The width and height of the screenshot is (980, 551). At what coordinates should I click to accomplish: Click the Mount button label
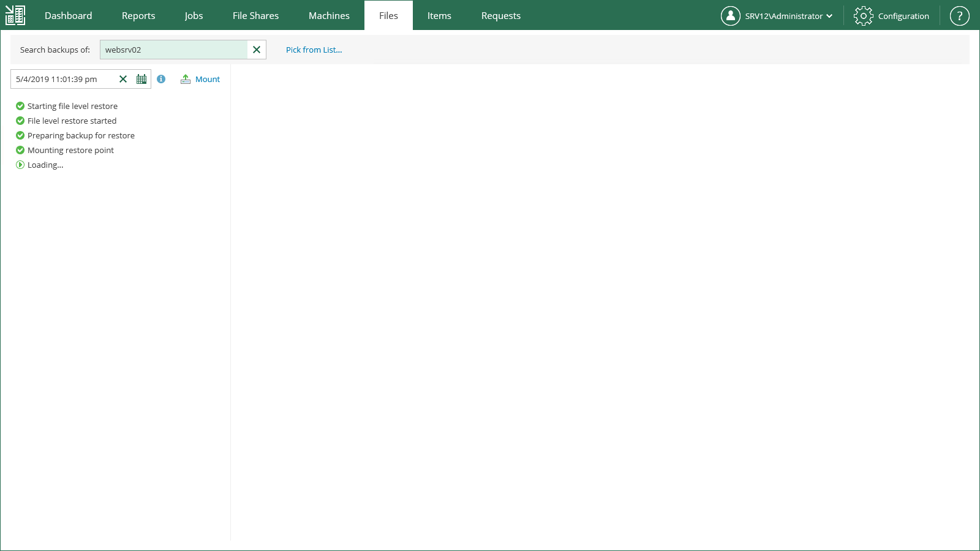pos(208,79)
